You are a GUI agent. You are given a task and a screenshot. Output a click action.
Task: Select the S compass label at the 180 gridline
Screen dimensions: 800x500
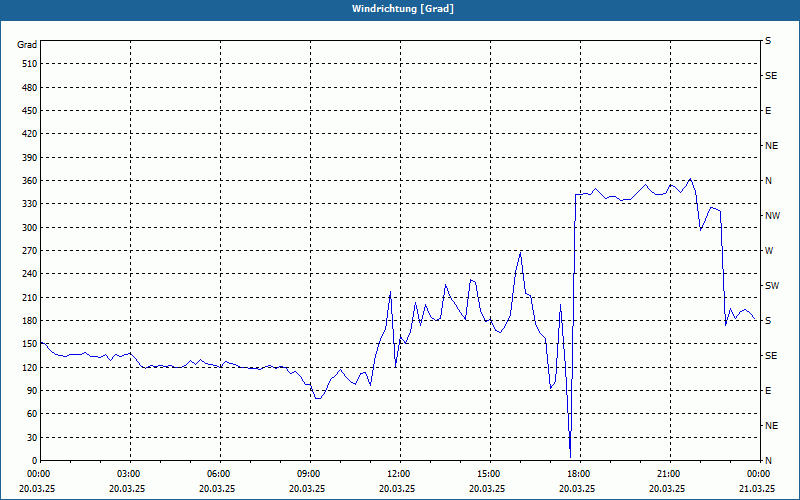(768, 321)
